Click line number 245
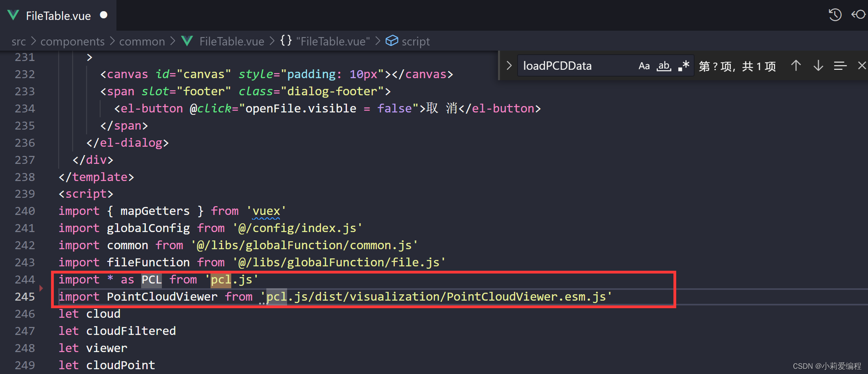 [x=25, y=297]
